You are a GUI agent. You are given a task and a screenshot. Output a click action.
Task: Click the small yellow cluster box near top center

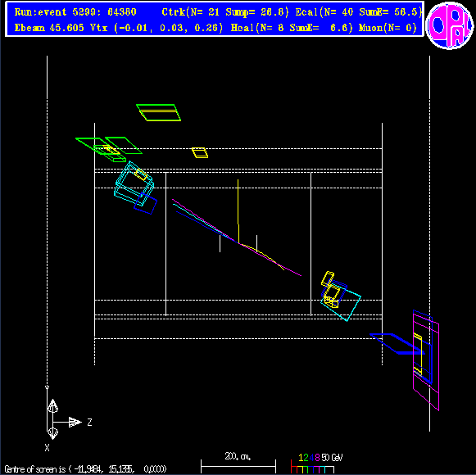200,152
